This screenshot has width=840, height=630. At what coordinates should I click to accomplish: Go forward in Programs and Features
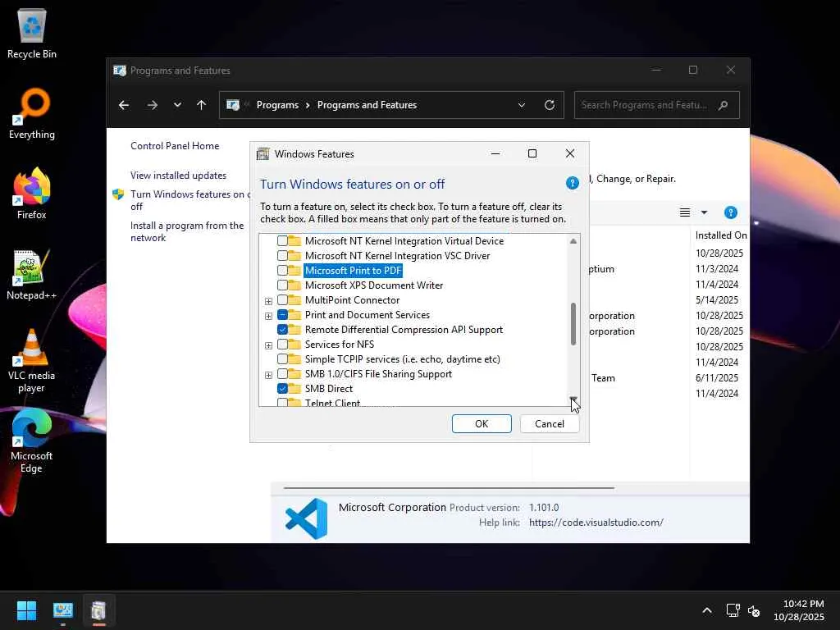pyautogui.click(x=153, y=105)
